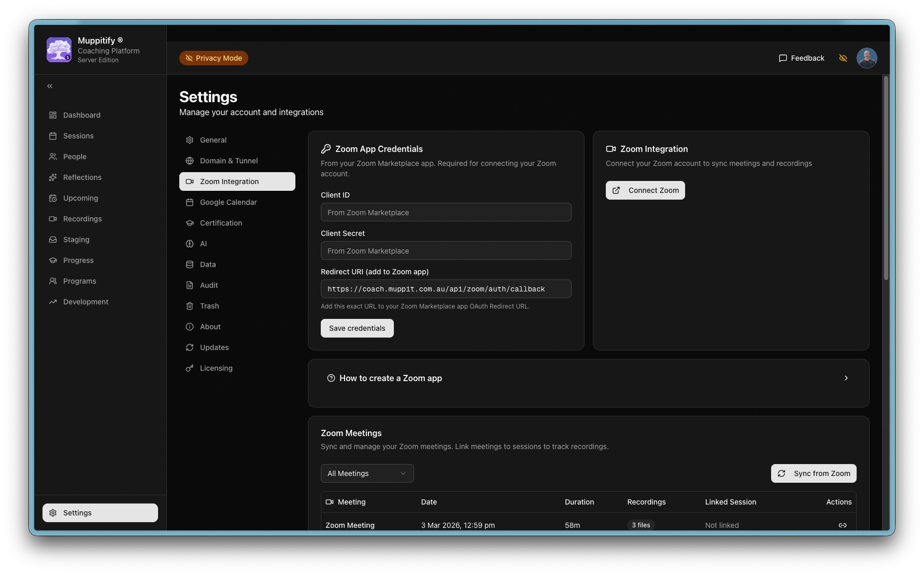Screen dimensions: 924x574
Task: Switch to the Google Calendar settings tab
Action: (x=228, y=202)
